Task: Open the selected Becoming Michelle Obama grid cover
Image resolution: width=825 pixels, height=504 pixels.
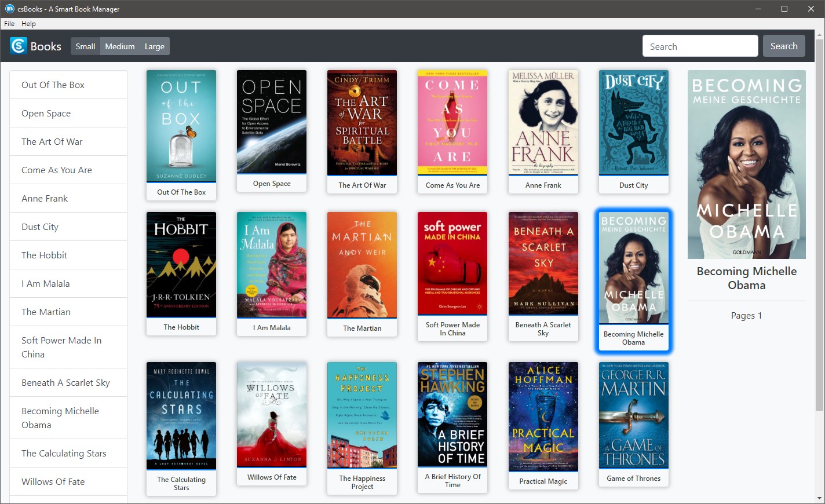Action: click(x=634, y=268)
